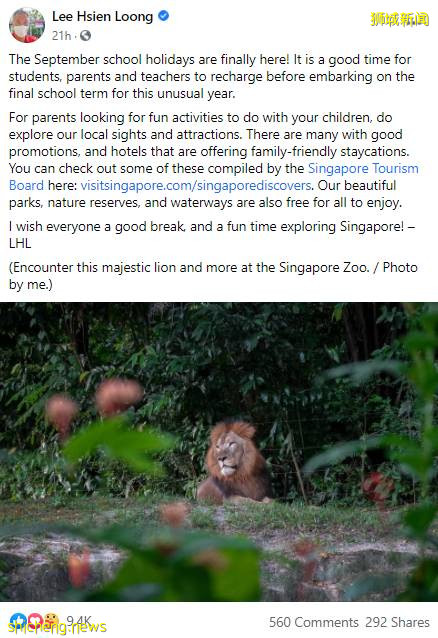Image resolution: width=438 pixels, height=638 pixels.
Task: Click the paragraph starting 'For parents looking'
Action: [214, 160]
